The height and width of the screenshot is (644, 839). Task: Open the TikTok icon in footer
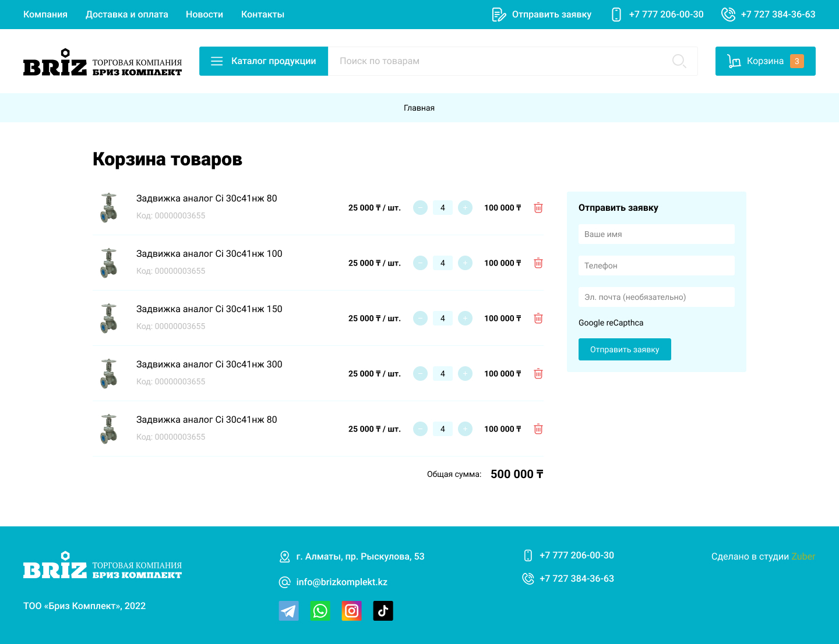pyautogui.click(x=383, y=611)
